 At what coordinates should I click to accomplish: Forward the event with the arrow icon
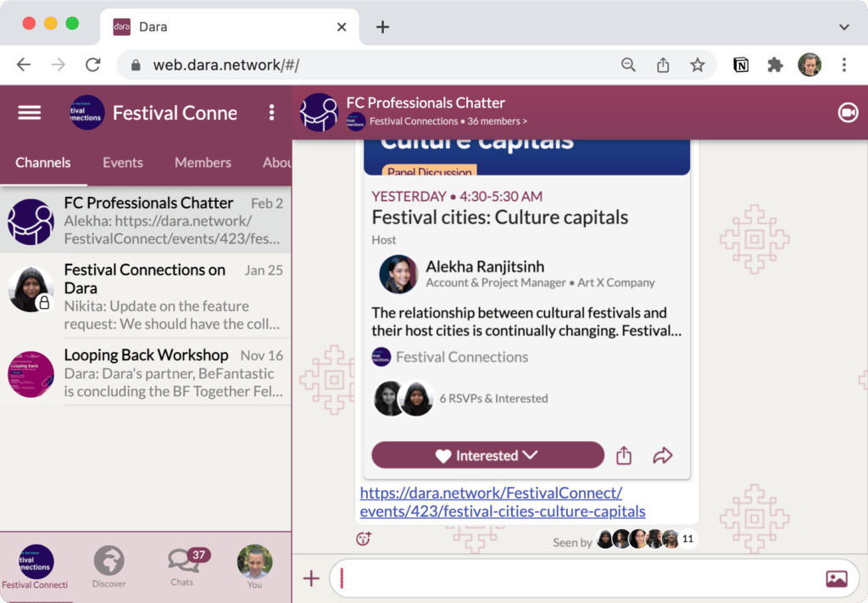663,455
